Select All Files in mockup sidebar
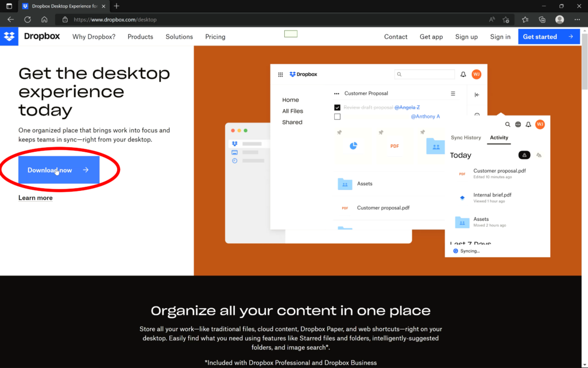588x368 pixels. pos(292,111)
